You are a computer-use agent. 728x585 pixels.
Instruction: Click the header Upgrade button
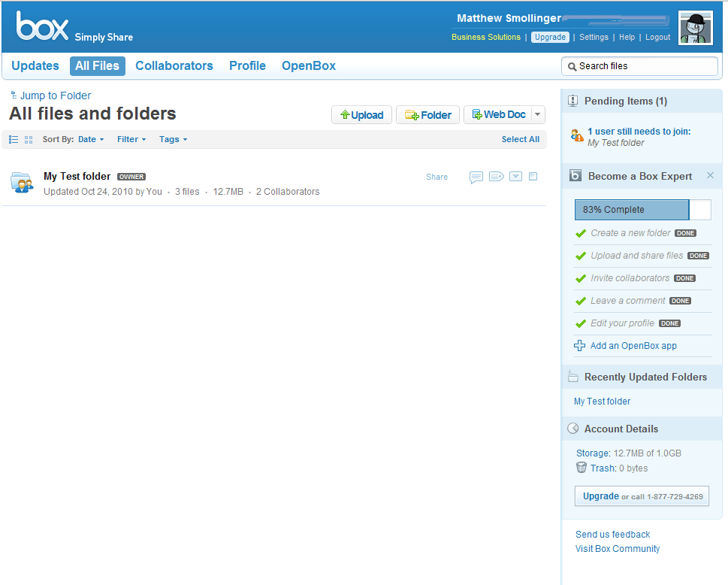pos(550,37)
